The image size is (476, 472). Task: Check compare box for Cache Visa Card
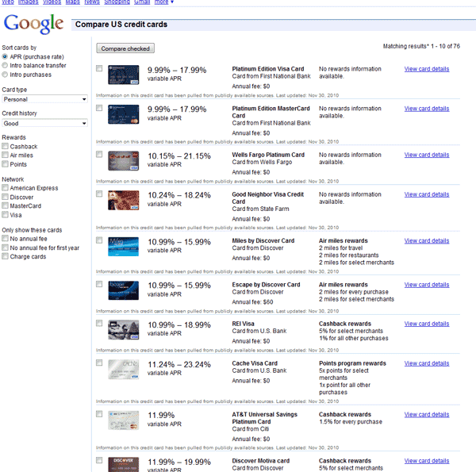click(99, 363)
